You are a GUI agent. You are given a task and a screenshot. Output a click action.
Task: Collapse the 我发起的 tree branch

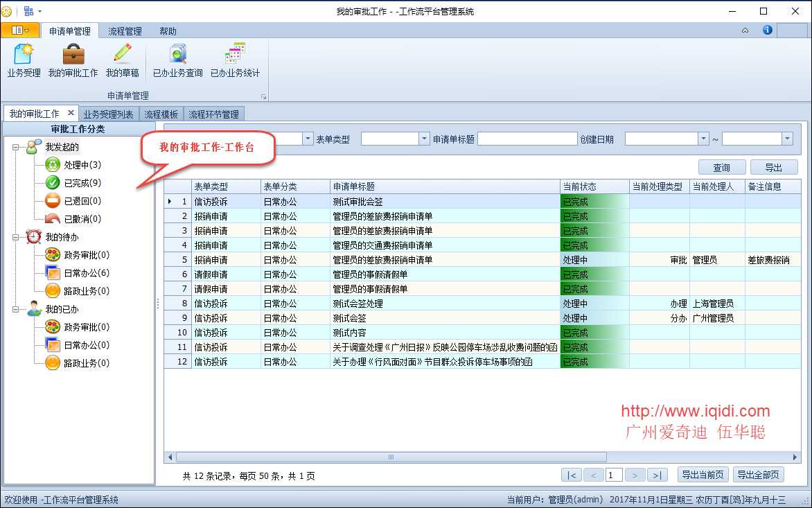[x=15, y=148]
